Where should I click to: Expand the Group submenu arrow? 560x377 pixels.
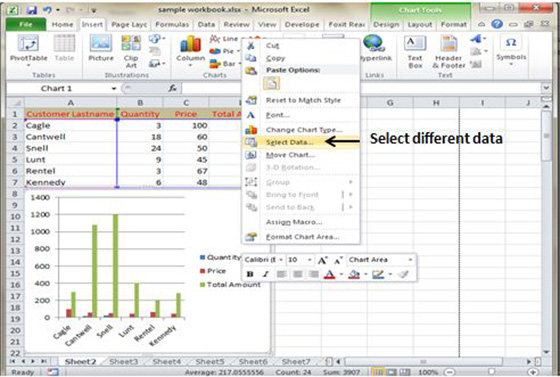pyautogui.click(x=351, y=182)
